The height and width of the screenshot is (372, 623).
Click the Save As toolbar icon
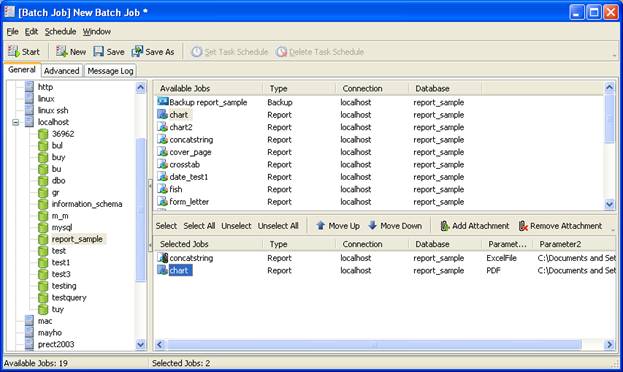point(137,51)
